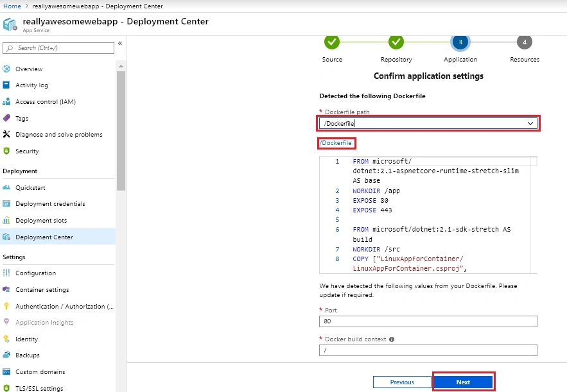Open the Dockerfile path dropdown
Screen dimensions: 567x392
[428, 124]
